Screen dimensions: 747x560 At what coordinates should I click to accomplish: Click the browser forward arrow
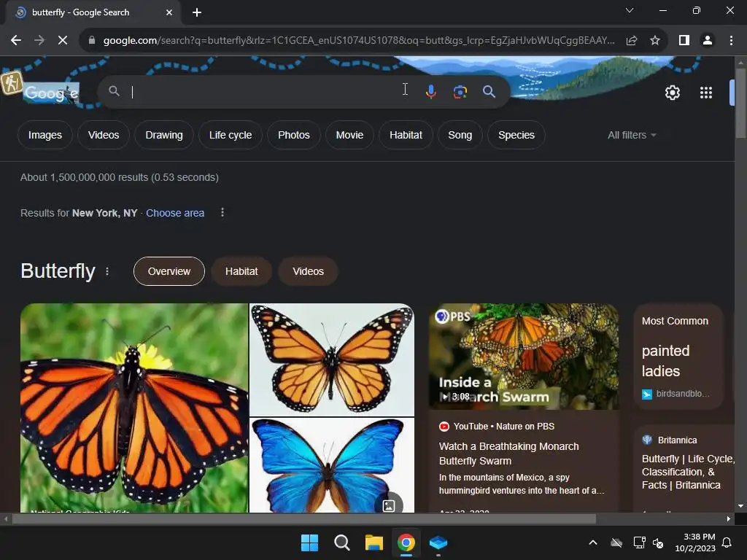39,41
